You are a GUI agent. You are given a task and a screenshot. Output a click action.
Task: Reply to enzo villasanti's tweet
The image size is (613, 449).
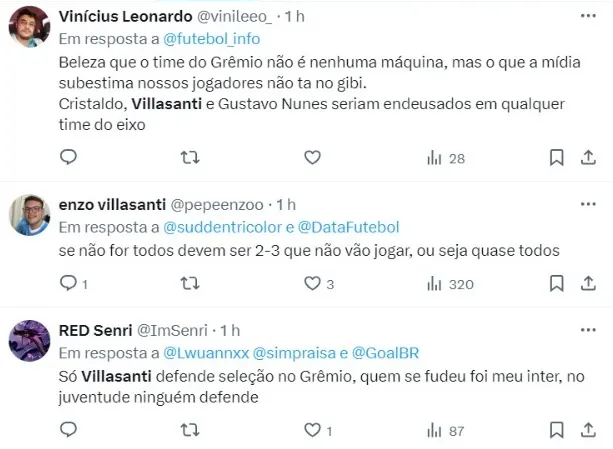[68, 284]
